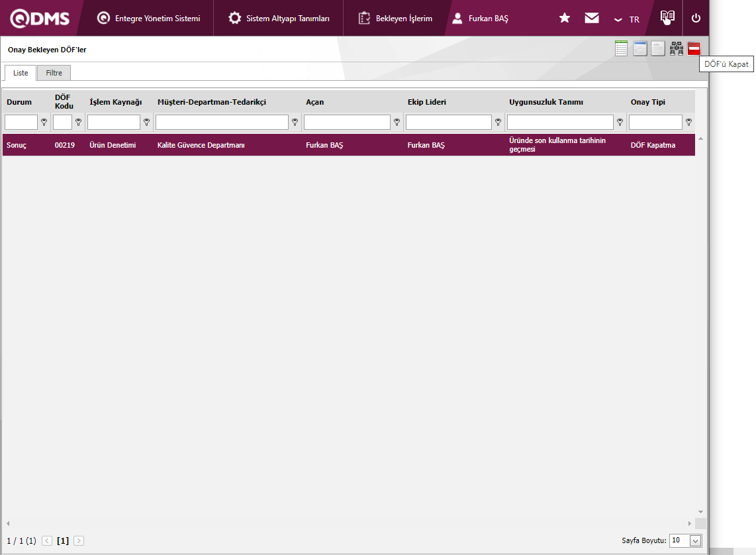Expand the TR language dropdown

tap(627, 19)
